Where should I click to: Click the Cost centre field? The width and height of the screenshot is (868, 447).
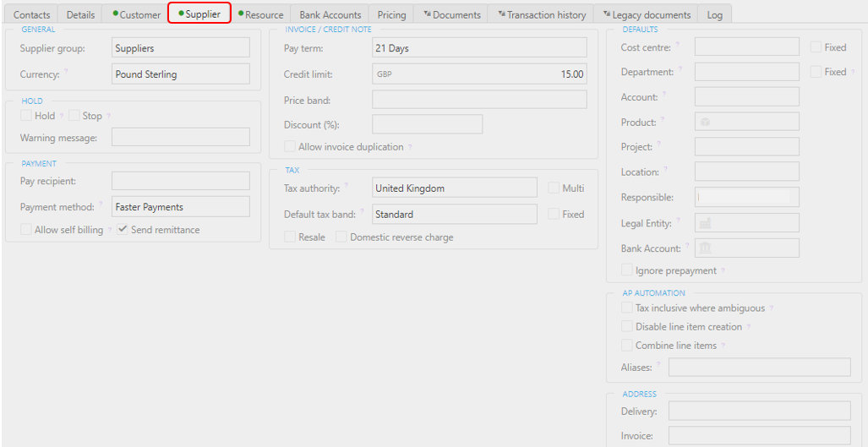tap(747, 47)
